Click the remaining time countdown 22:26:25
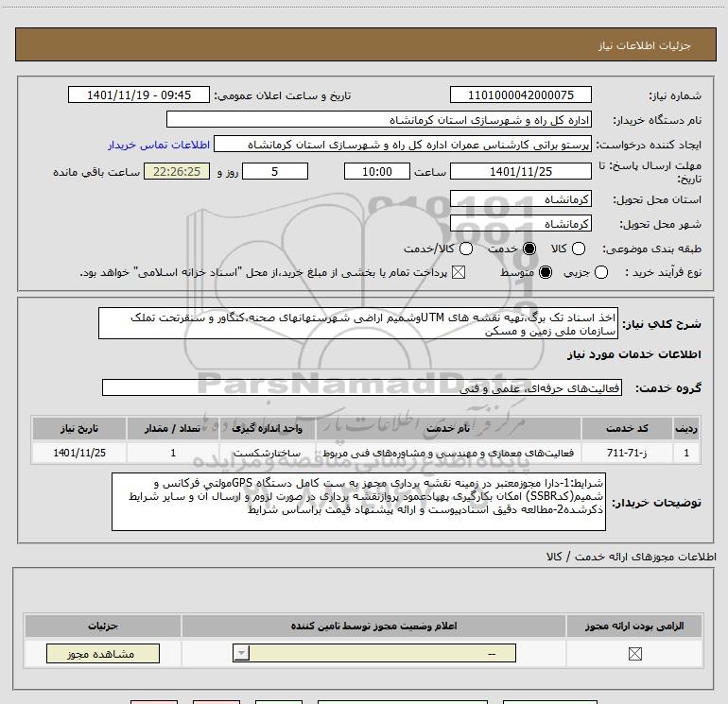Viewport: 728px width, 704px height. pyautogui.click(x=177, y=171)
